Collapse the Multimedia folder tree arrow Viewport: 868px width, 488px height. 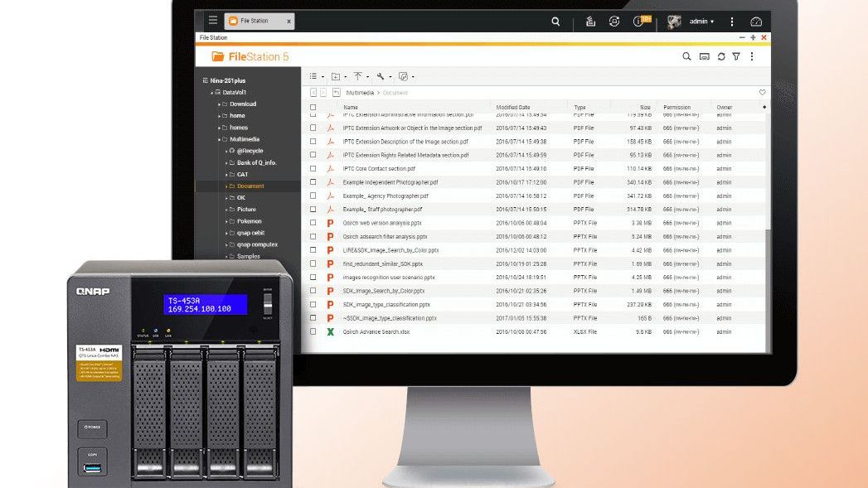219,139
